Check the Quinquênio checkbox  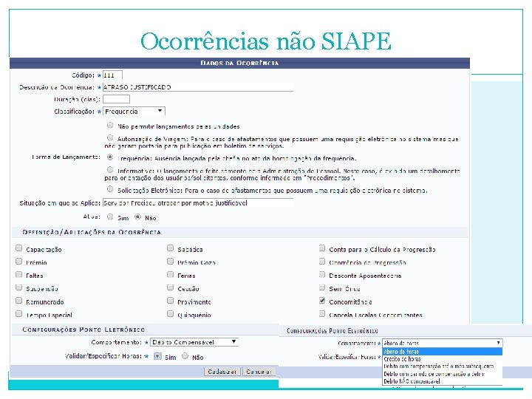[171, 314]
